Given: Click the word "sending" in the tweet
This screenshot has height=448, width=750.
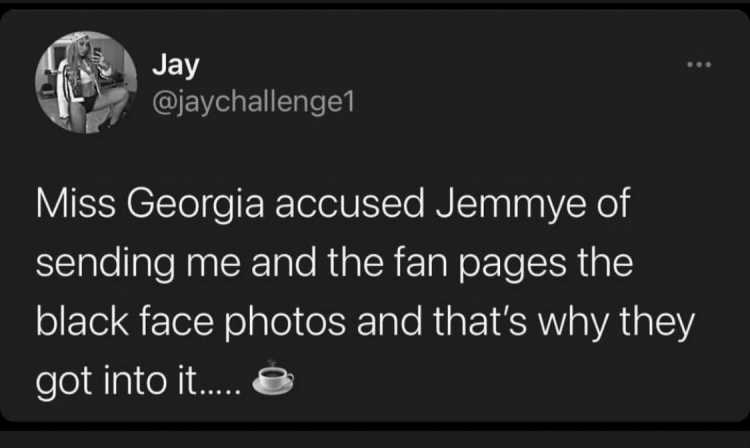Looking at the screenshot, I should 105,264.
